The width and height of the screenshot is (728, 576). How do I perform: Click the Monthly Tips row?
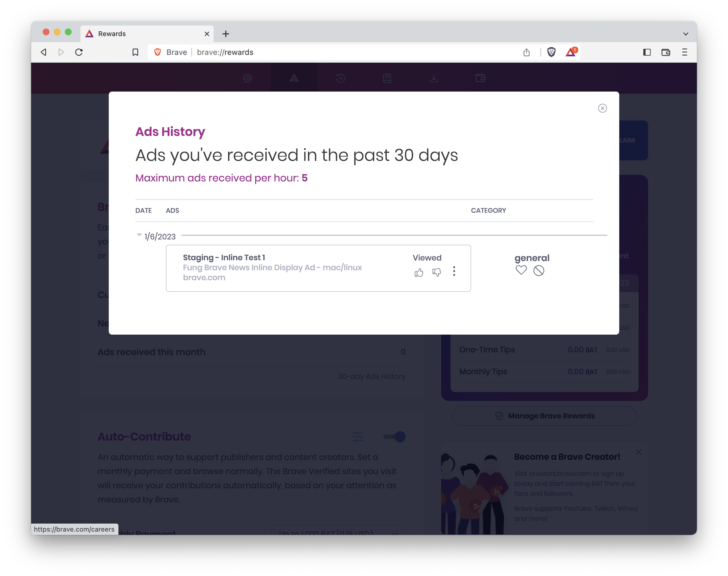click(544, 372)
